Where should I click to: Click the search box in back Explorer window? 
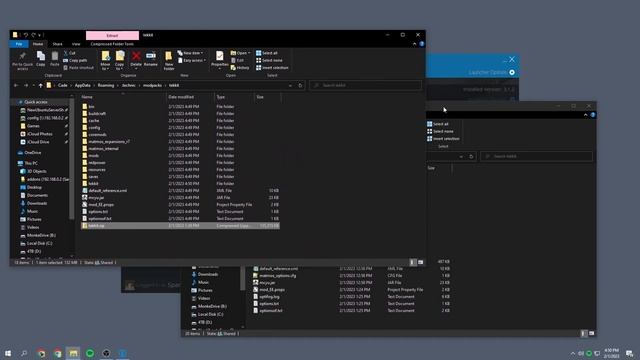536,156
